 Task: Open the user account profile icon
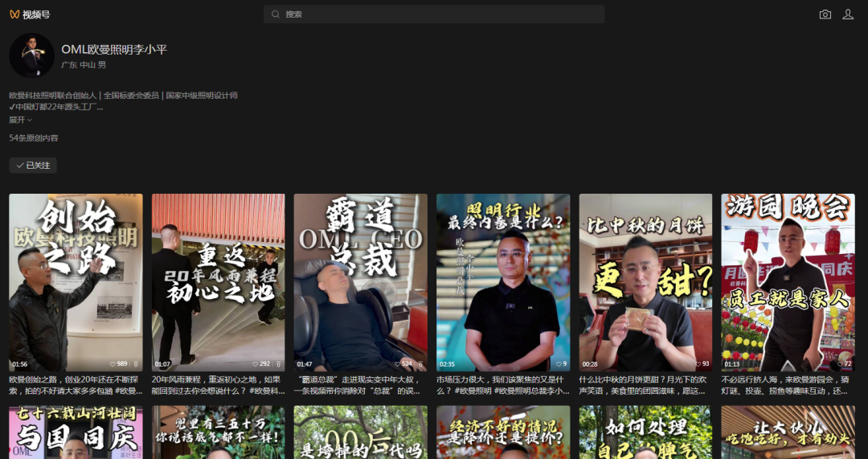(848, 14)
